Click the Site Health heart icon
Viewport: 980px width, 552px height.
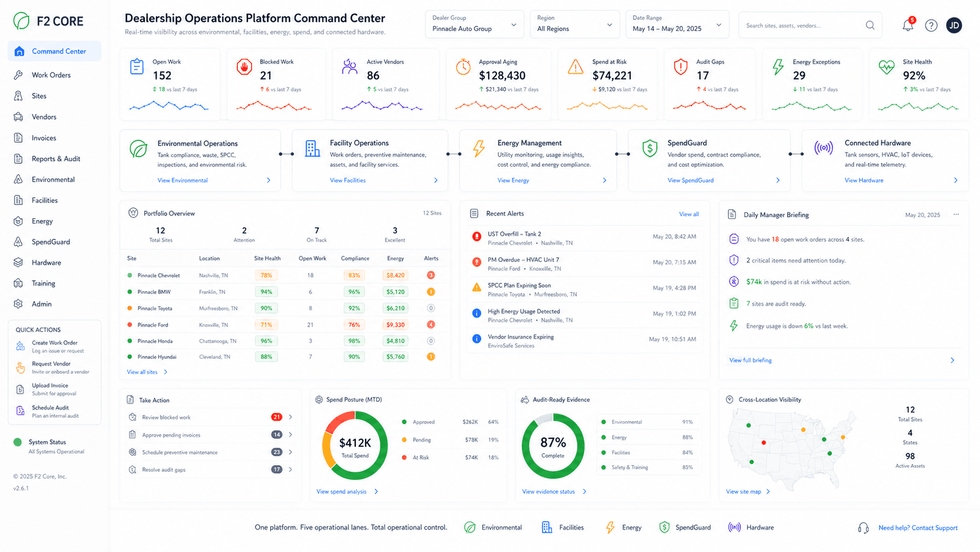click(x=887, y=67)
